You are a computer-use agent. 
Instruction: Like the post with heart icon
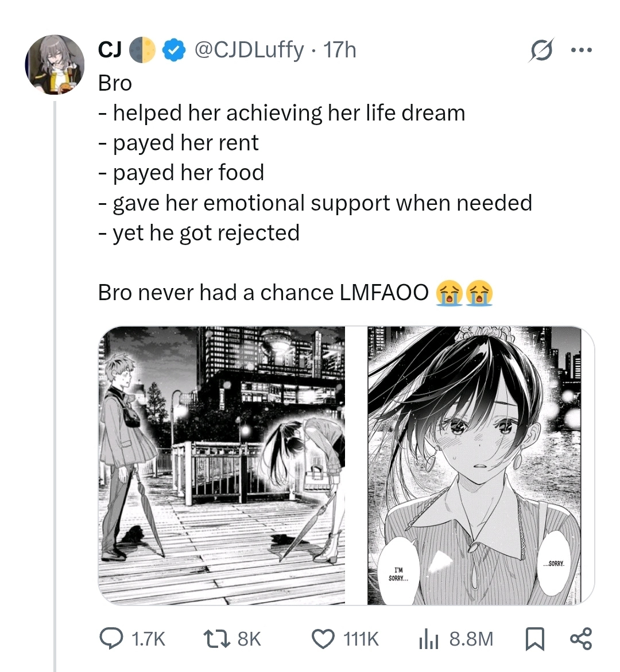323,639
